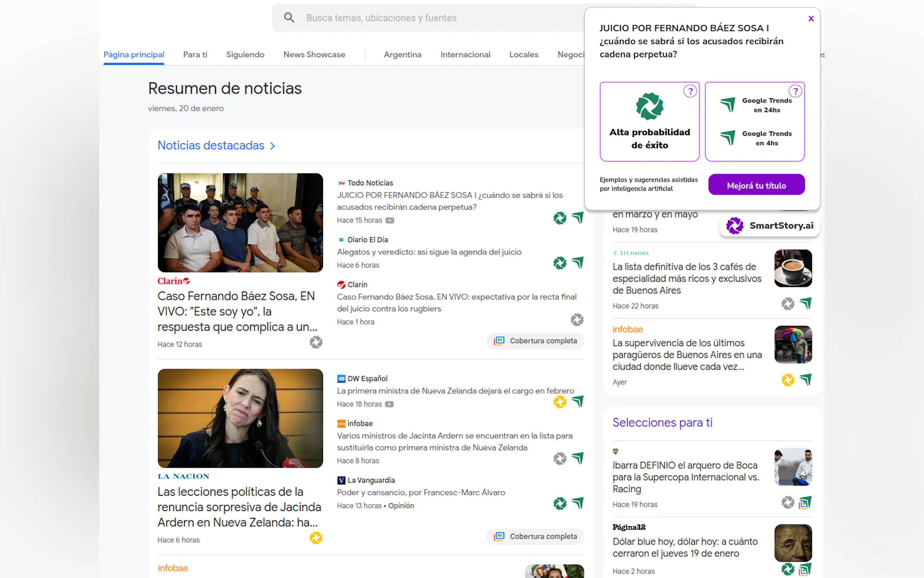The image size is (924, 578).
Task: Click trends icon beside Ibarra Boca article
Action: coord(805,502)
